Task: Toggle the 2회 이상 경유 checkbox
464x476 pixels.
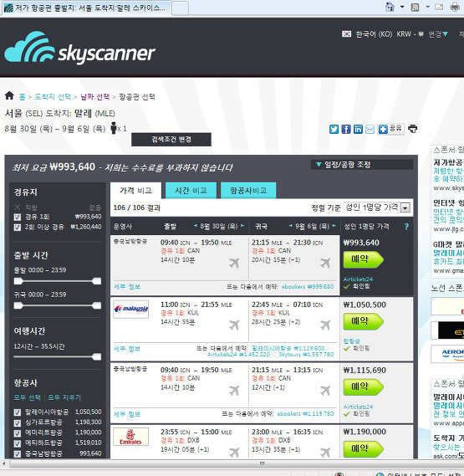Action: (x=18, y=228)
